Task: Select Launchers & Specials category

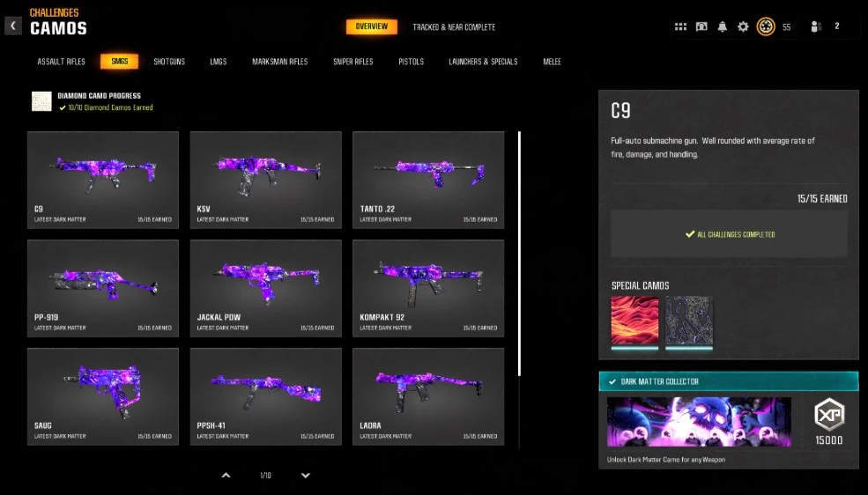Action: pyautogui.click(x=483, y=62)
